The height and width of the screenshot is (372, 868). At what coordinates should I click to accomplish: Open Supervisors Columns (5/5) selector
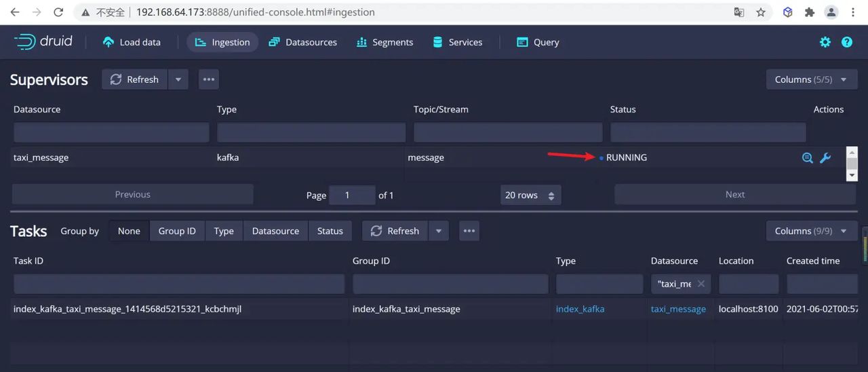(811, 79)
